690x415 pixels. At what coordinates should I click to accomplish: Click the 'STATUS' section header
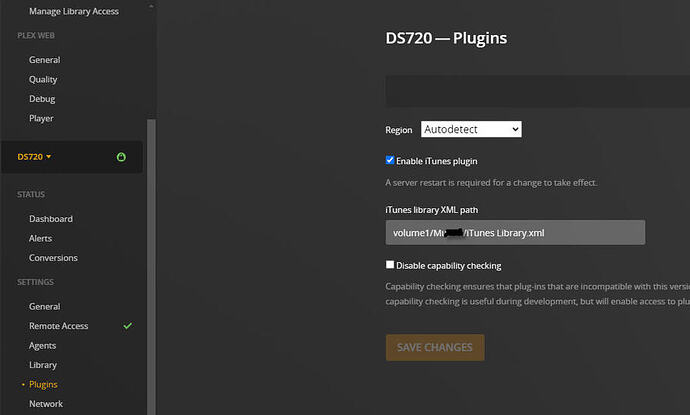coord(31,195)
